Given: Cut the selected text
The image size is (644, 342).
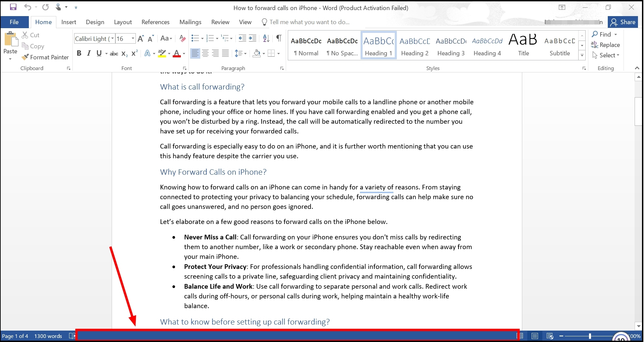Looking at the screenshot, I should [31, 35].
